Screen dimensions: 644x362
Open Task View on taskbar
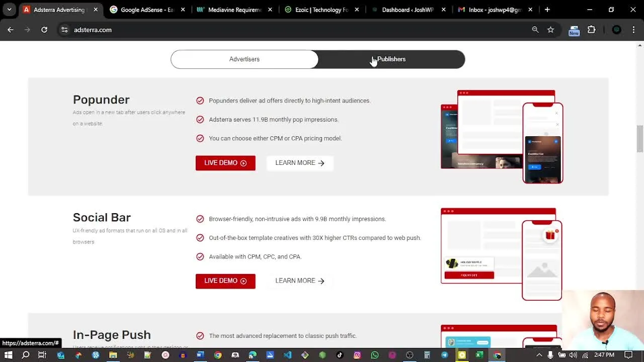pyautogui.click(x=42, y=355)
